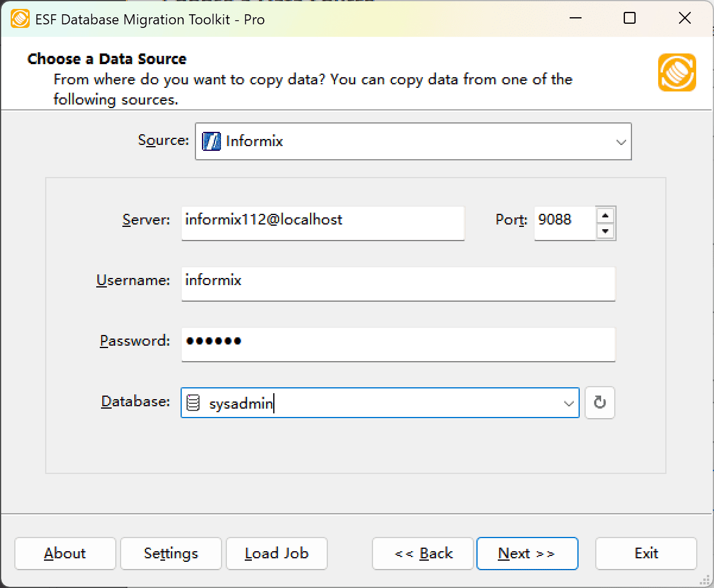This screenshot has height=588, width=714.
Task: Click the Password field
Action: (398, 344)
